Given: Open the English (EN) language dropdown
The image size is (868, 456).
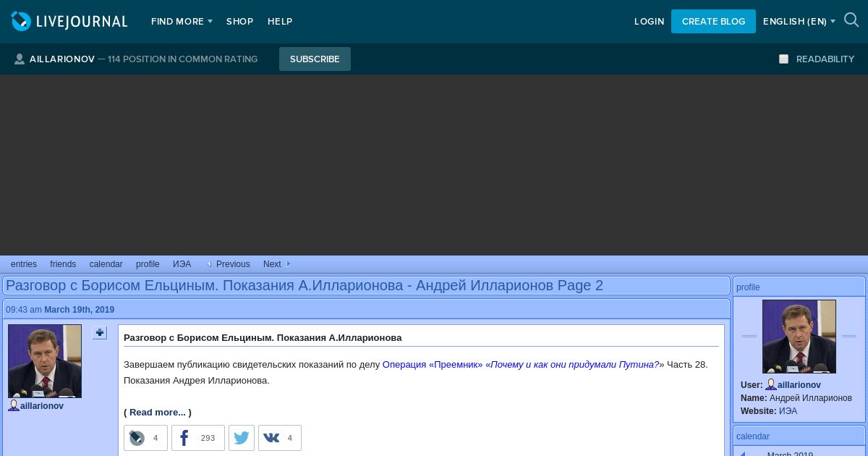Looking at the screenshot, I should pos(799,22).
